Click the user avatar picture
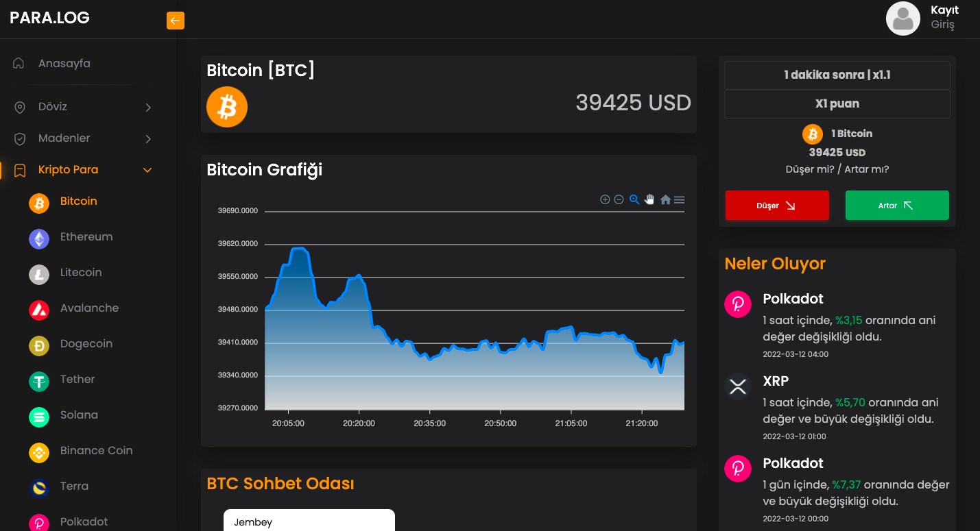 [903, 18]
